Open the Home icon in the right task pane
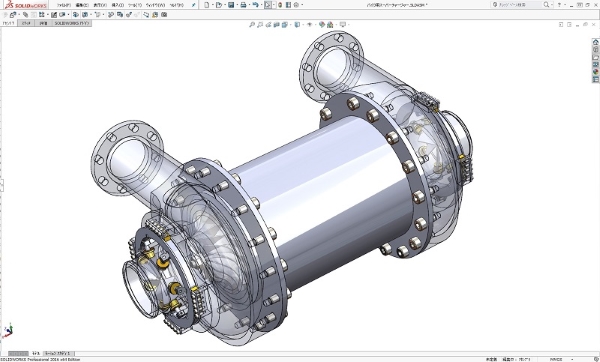This screenshot has width=600, height=362. click(x=595, y=42)
